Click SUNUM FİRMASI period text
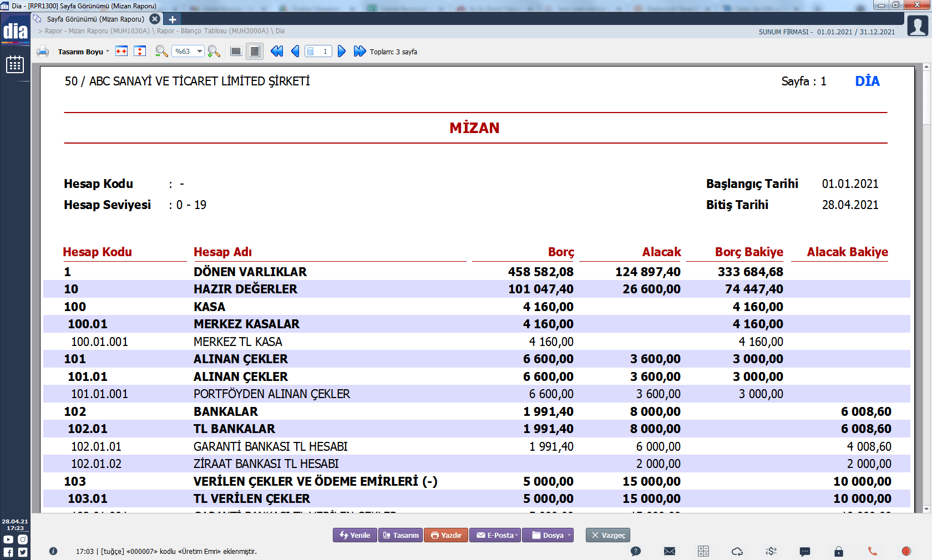Image resolution: width=932 pixels, height=560 pixels. 827,32
